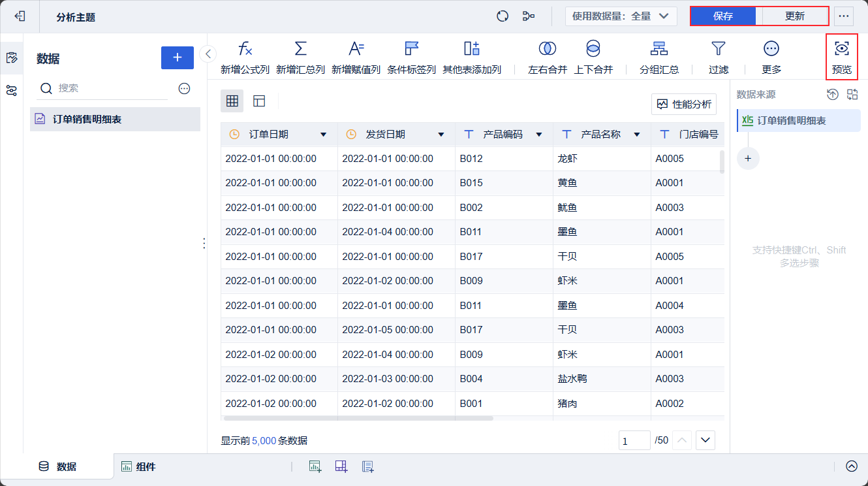Select the 订单销售明细表 source step
The image size is (868, 486).
pyautogui.click(x=799, y=121)
